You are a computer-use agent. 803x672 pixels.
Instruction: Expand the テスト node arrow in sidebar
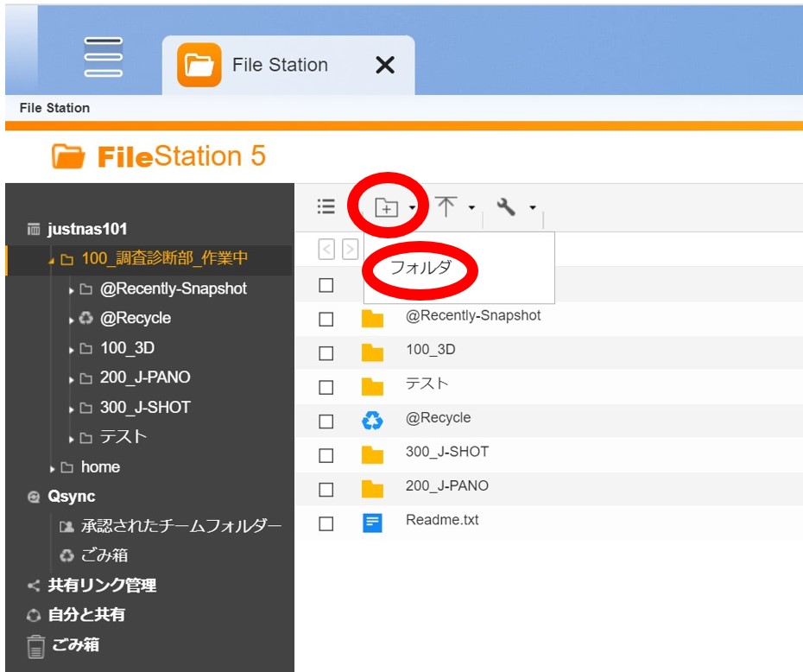click(71, 440)
